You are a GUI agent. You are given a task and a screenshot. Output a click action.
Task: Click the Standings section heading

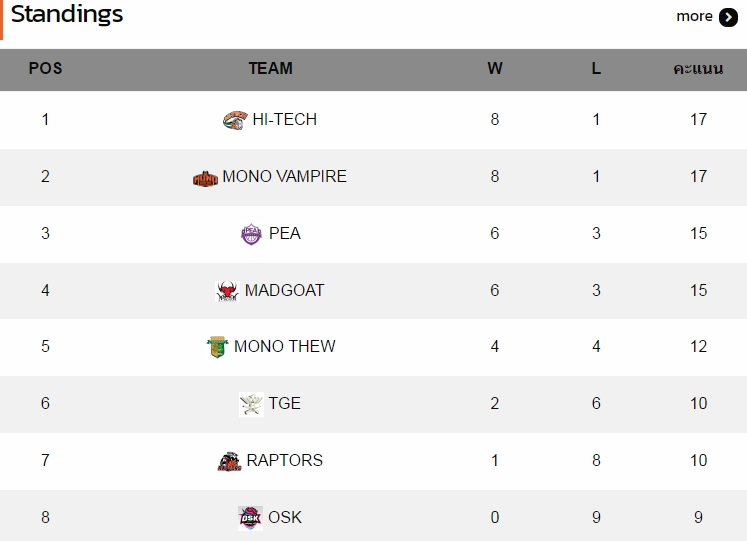point(67,14)
